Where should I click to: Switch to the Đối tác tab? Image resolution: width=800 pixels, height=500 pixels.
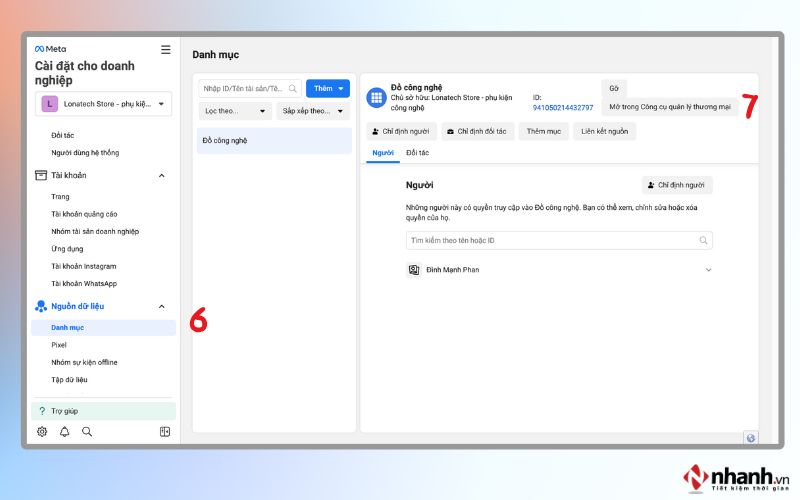tap(417, 153)
